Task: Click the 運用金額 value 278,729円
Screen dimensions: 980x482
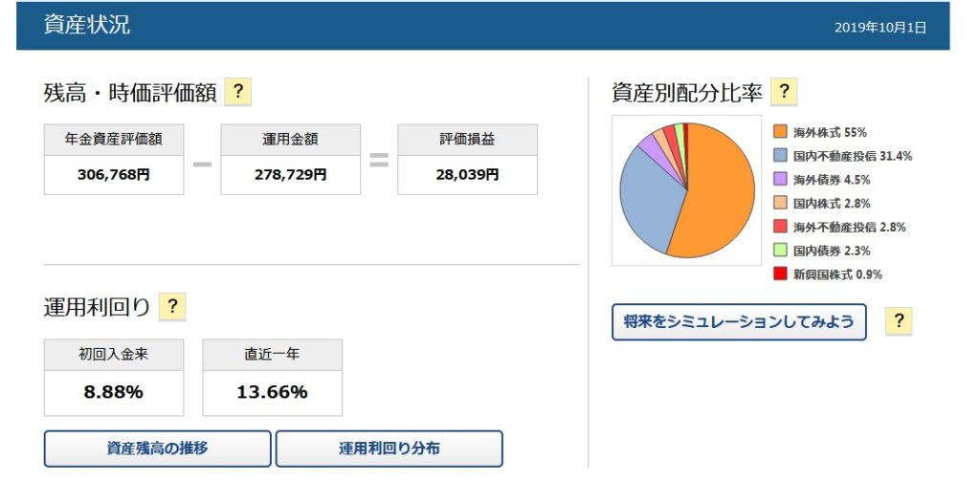Action: pyautogui.click(x=290, y=175)
